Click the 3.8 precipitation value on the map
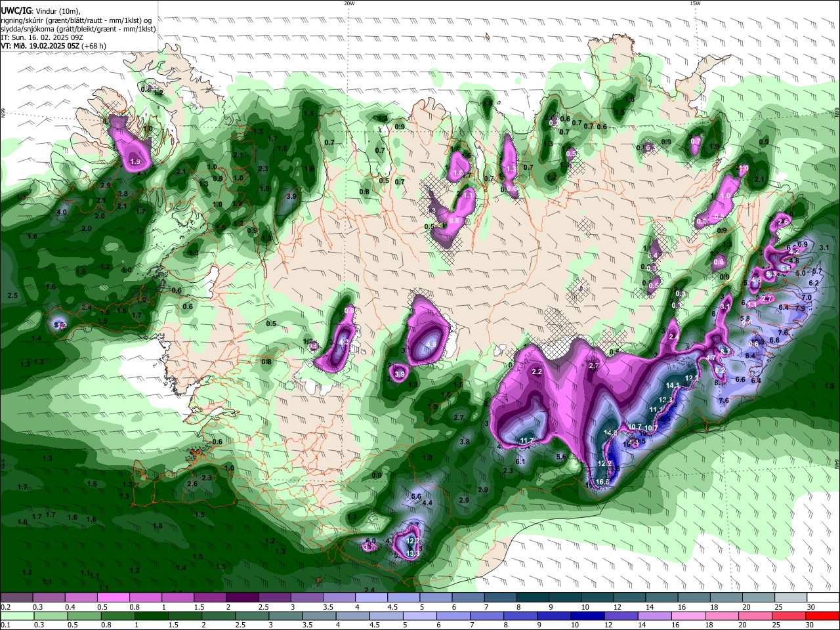 pyautogui.click(x=465, y=442)
